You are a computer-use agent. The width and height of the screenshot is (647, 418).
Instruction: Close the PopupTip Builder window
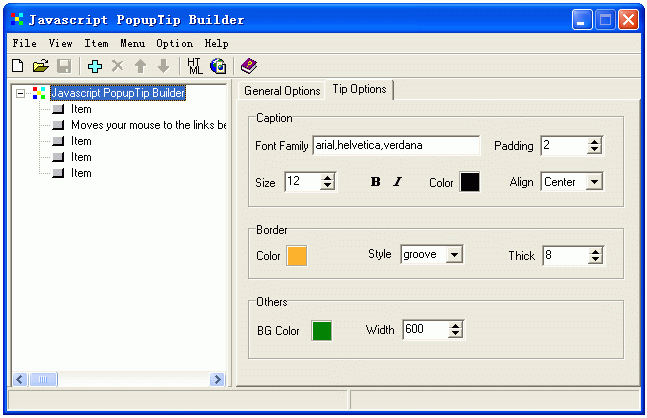pos(628,19)
